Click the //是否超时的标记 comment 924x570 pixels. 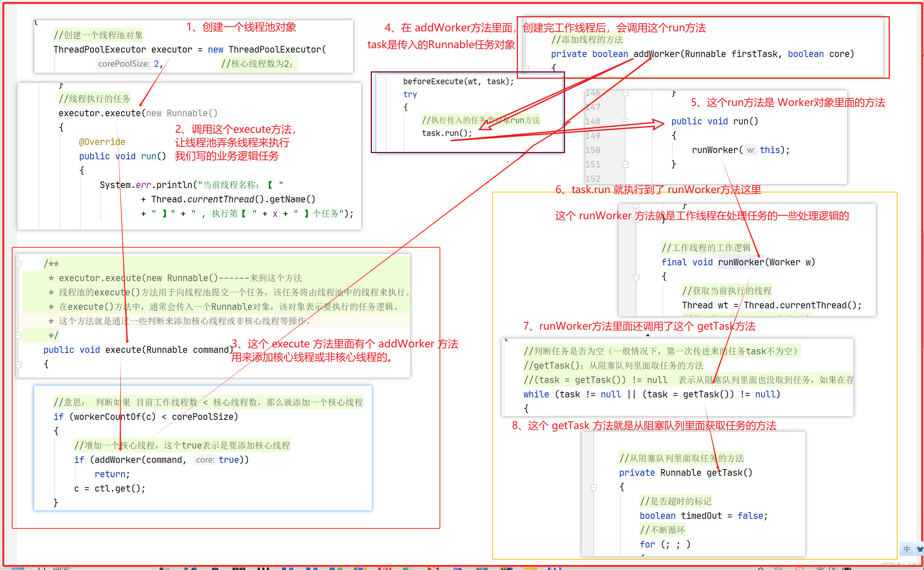point(676,502)
